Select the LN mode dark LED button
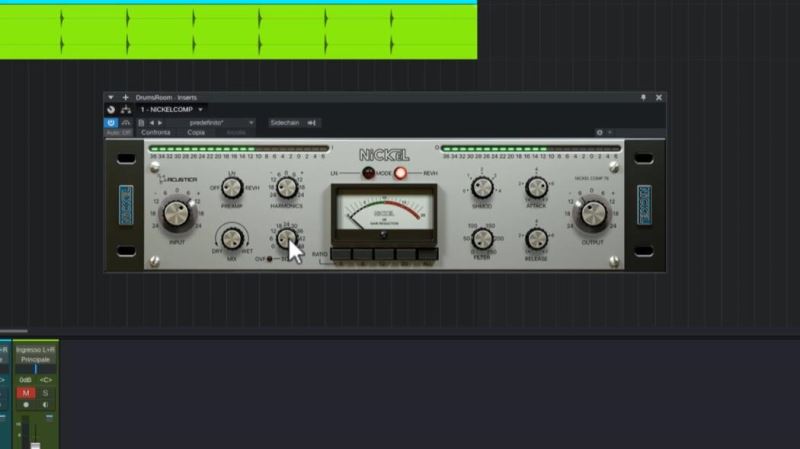800x449 pixels. click(x=368, y=173)
